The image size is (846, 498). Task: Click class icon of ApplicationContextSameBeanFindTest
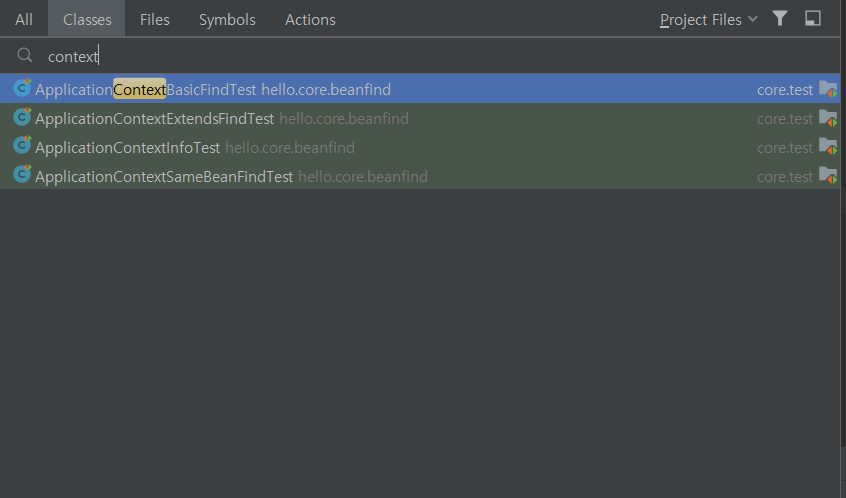point(22,175)
